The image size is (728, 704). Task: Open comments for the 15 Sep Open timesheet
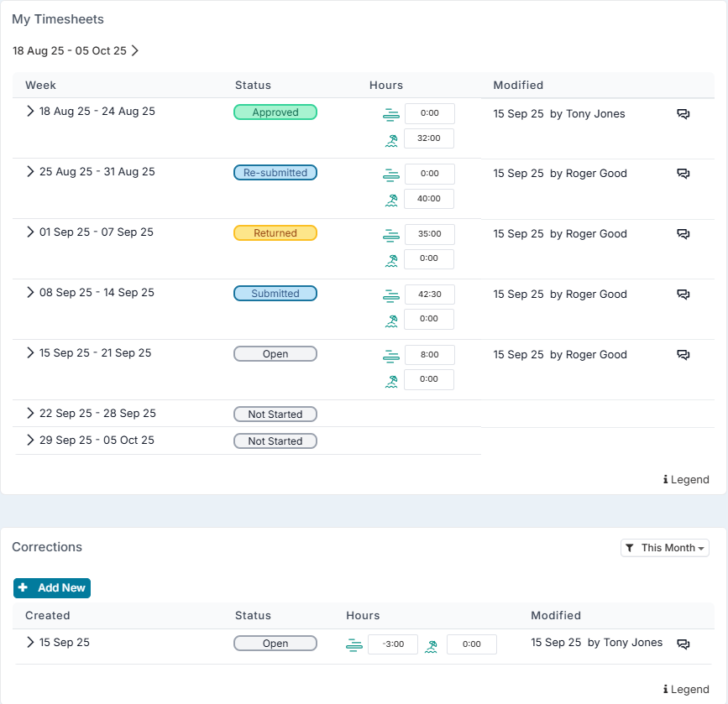click(683, 355)
